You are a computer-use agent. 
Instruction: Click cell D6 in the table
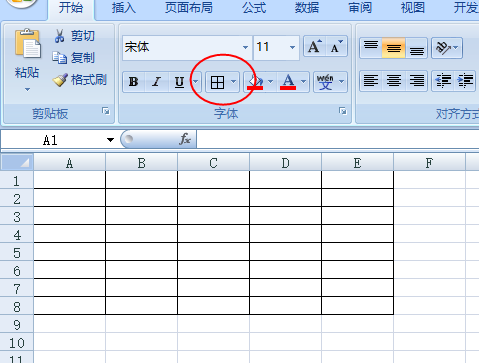pyautogui.click(x=285, y=270)
